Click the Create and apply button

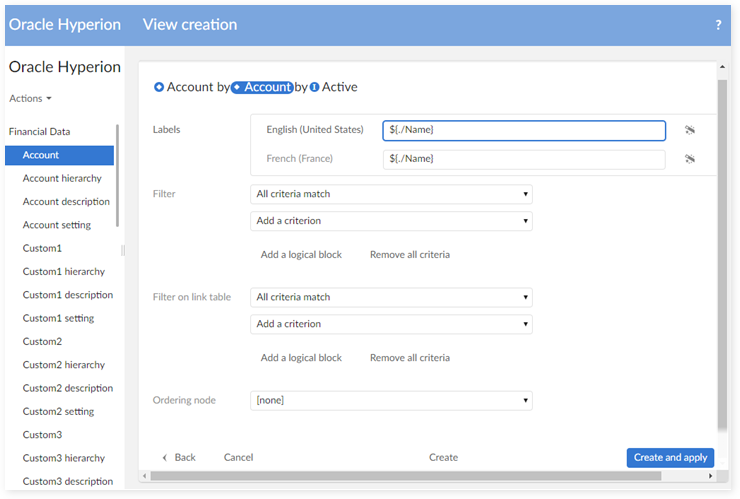tap(670, 458)
